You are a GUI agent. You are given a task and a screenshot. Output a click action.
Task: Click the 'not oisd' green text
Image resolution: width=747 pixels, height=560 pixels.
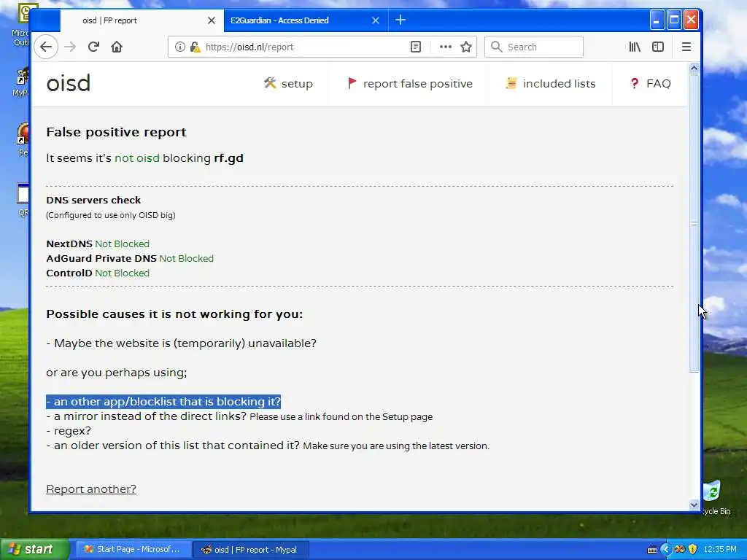click(137, 158)
